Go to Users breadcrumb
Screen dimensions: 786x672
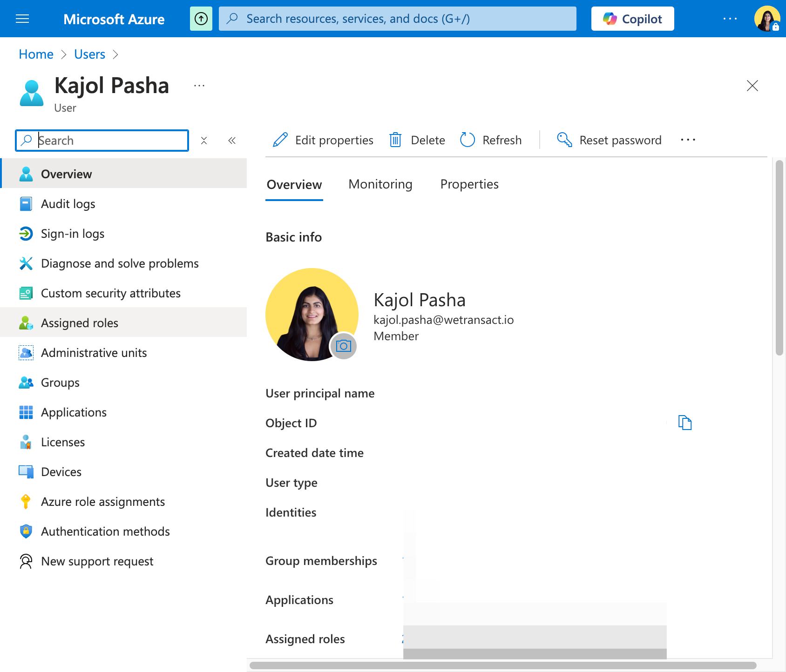pos(89,54)
